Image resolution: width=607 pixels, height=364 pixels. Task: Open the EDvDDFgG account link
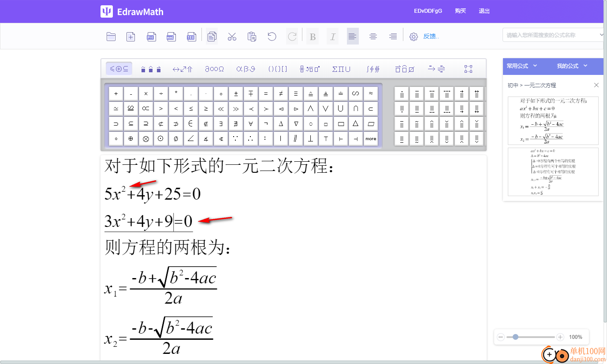pyautogui.click(x=428, y=11)
